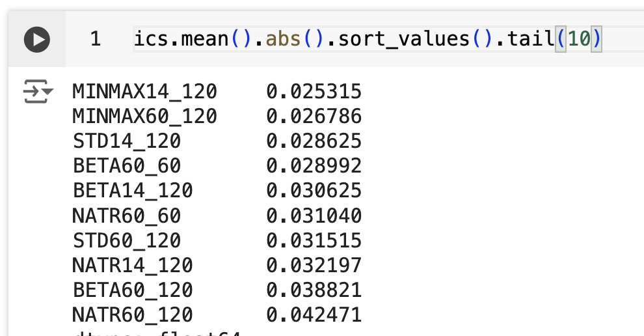Place cursor in 'sort_values' method name

pyautogui.click(x=403, y=39)
